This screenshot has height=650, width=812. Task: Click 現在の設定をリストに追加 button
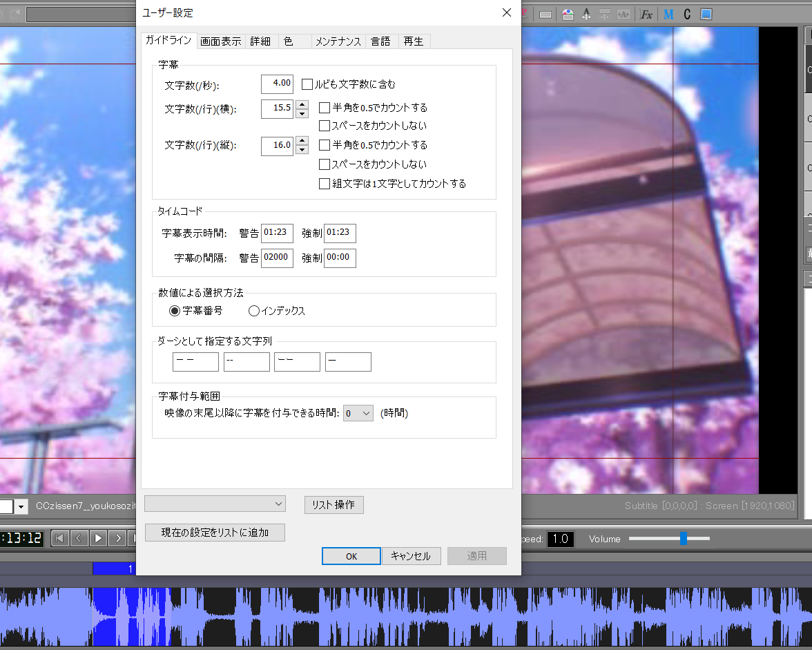click(215, 533)
